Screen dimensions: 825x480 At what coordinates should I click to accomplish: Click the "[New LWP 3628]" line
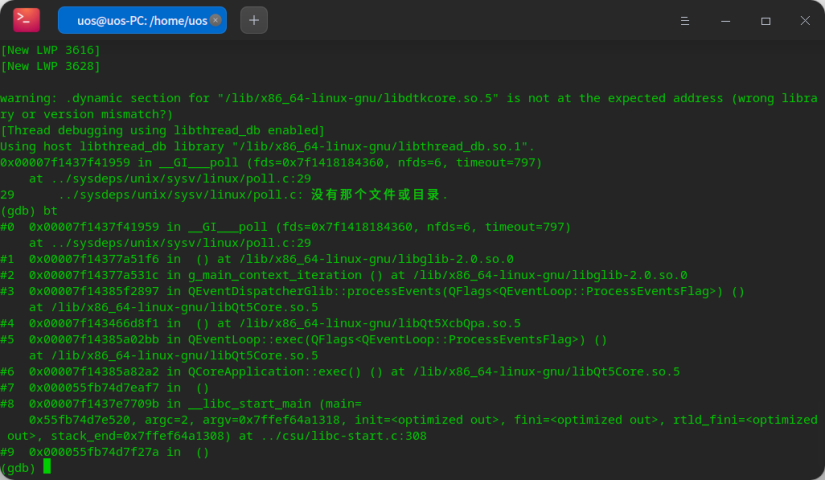(51, 66)
